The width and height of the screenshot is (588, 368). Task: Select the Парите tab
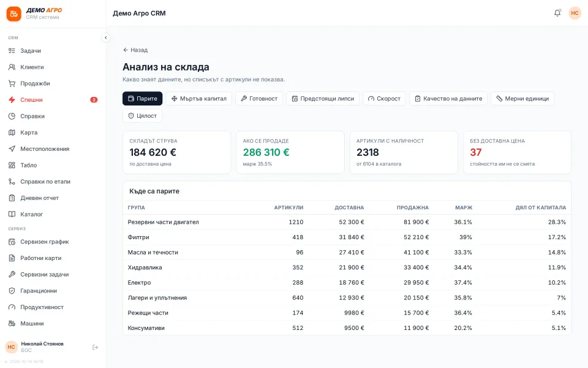[x=143, y=98]
